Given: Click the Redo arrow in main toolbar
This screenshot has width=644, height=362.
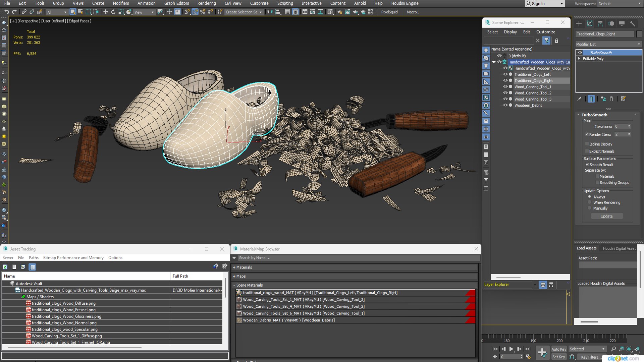Looking at the screenshot, I should point(14,12).
